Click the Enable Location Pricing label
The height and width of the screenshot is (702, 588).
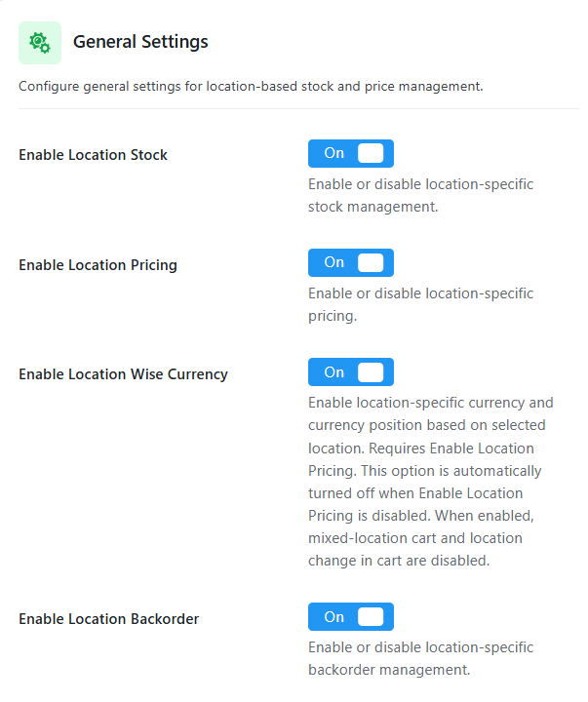point(98,265)
